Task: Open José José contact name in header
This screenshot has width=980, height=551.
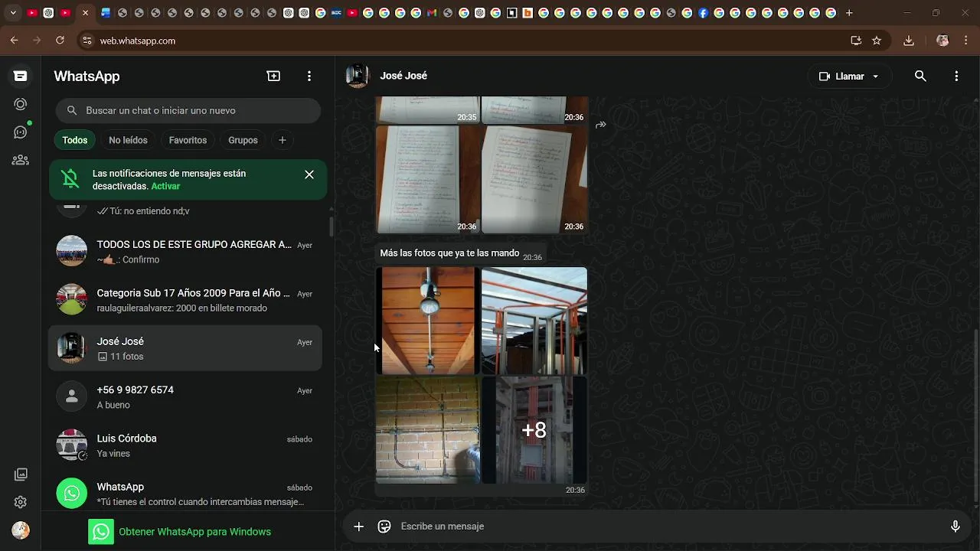Action: (403, 76)
